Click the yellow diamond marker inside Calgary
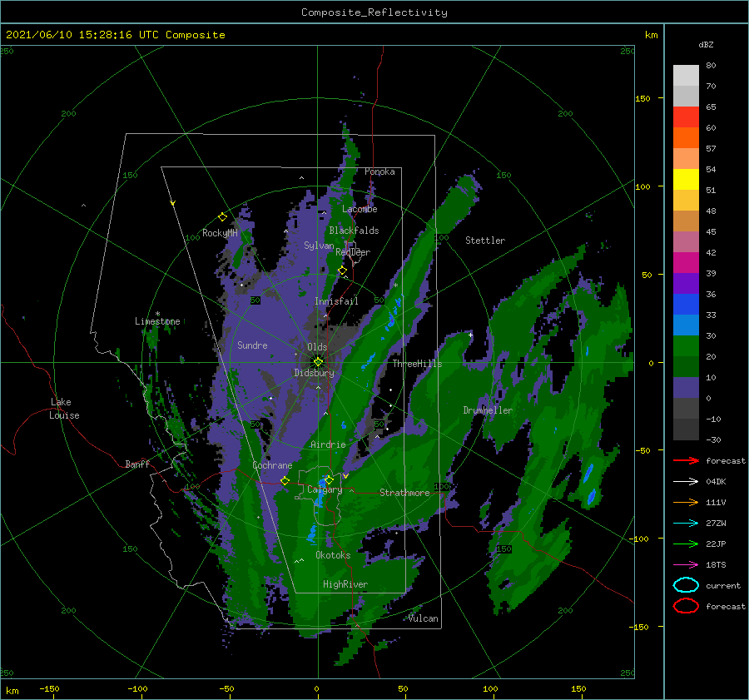 click(x=329, y=479)
